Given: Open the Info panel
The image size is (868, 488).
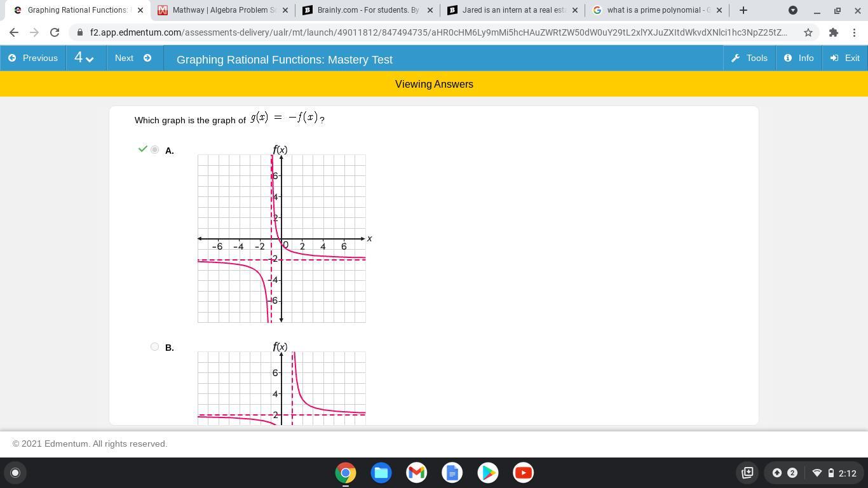Looking at the screenshot, I should click(x=799, y=58).
